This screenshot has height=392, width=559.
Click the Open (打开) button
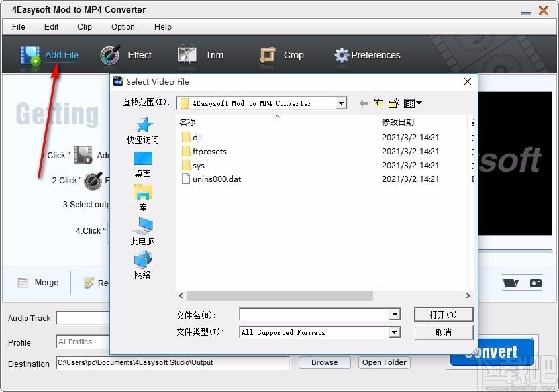pyautogui.click(x=443, y=315)
